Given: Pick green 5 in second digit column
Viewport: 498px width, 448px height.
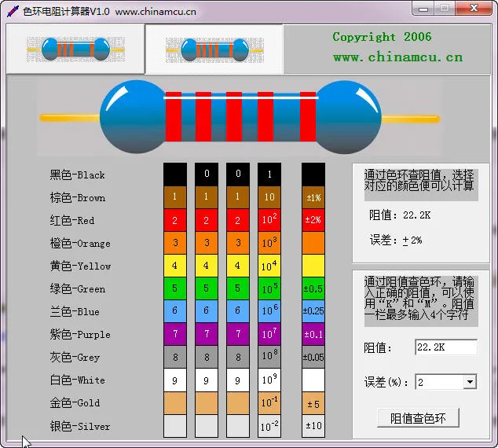Looking at the screenshot, I should (207, 288).
